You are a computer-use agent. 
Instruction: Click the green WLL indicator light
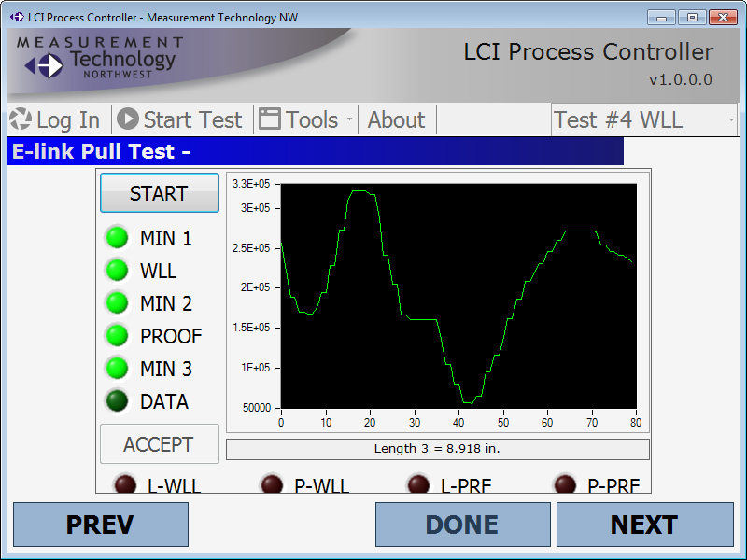click(117, 271)
